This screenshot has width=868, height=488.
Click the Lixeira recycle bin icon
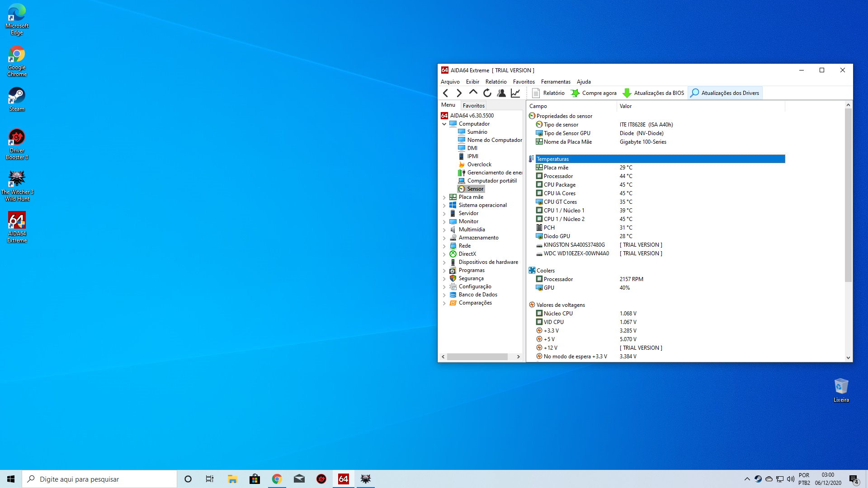coord(841,390)
